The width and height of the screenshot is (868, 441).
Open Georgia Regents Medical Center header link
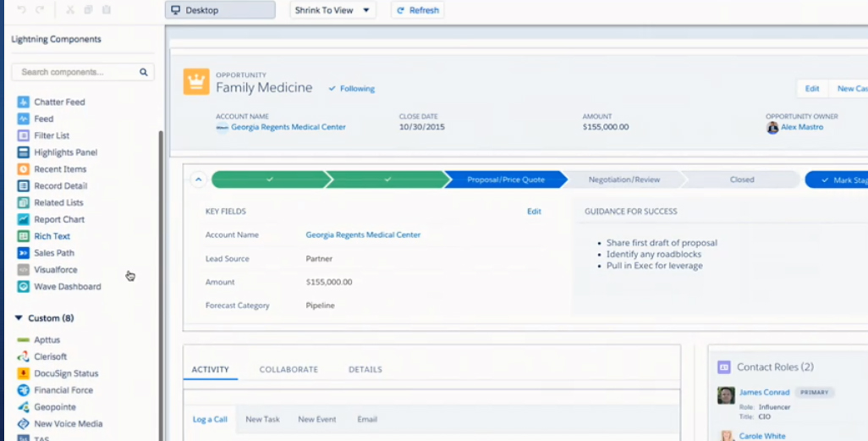(288, 127)
